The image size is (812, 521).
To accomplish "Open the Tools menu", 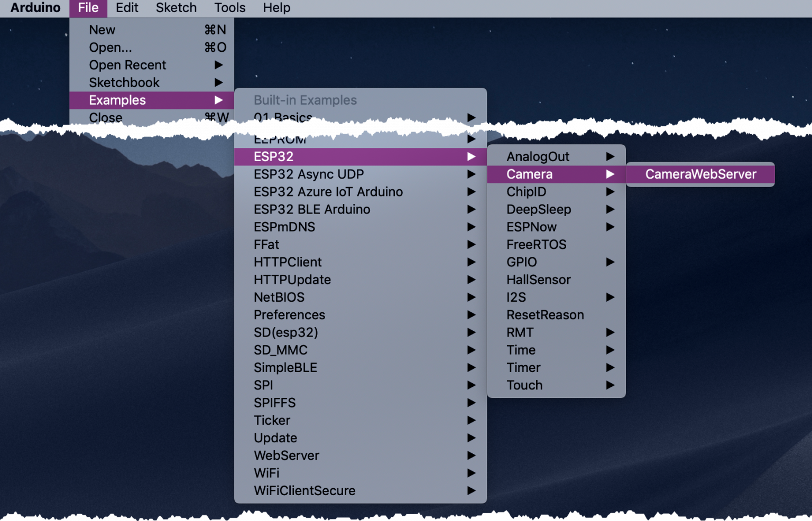I will pos(229,8).
